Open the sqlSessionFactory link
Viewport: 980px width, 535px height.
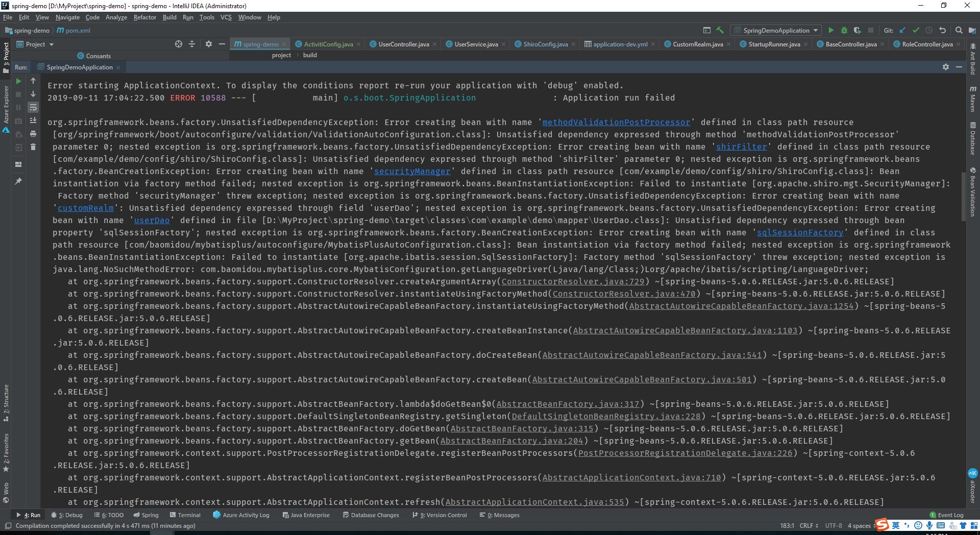pos(800,232)
